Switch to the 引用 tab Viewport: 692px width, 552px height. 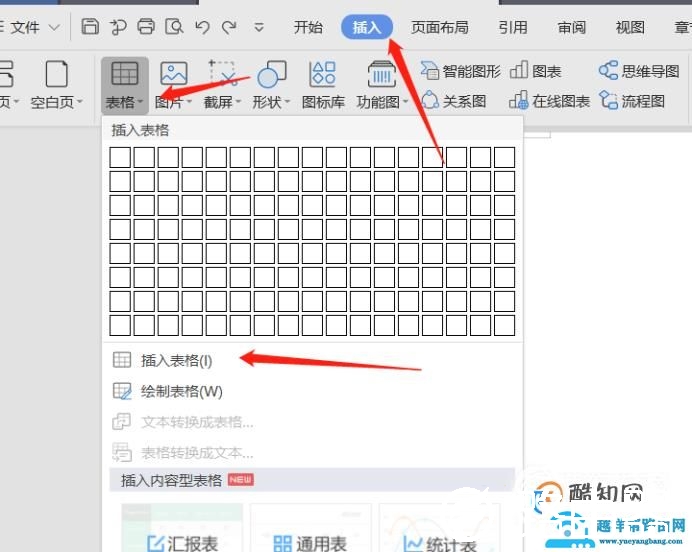pos(513,27)
